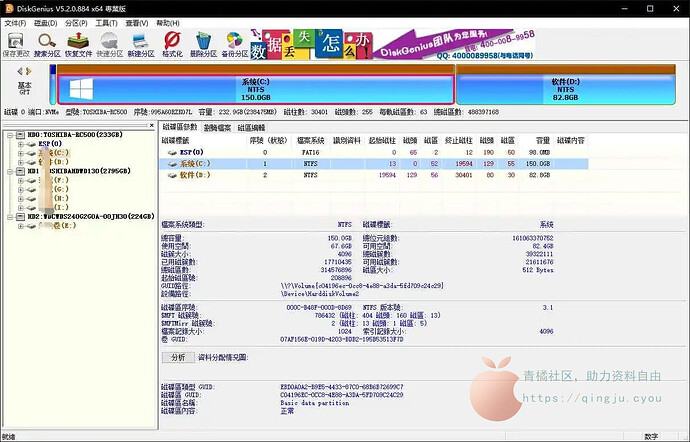Open the 备份分区 backup partition tool
This screenshot has height=442, width=690.
tap(234, 42)
